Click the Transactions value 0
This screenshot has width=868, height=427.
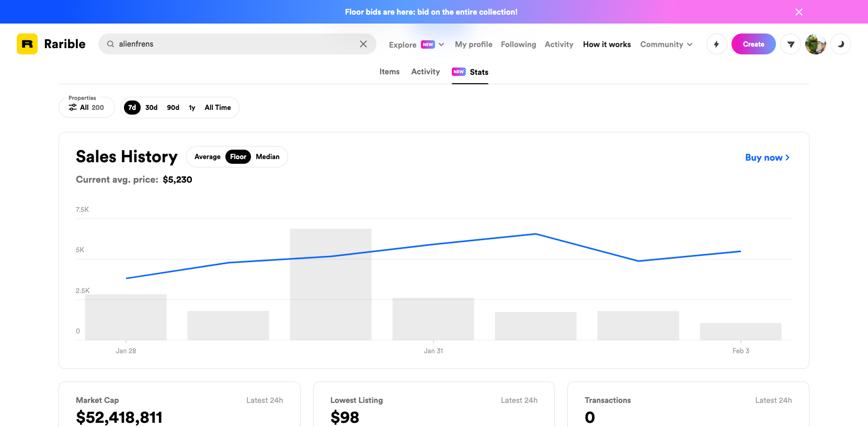[590, 417]
